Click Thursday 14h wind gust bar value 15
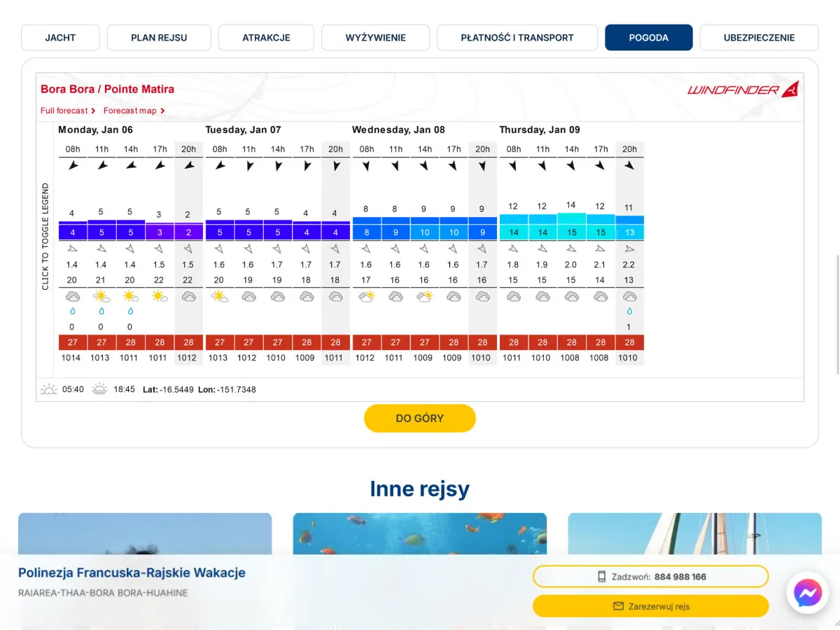The height and width of the screenshot is (630, 840). [x=571, y=232]
